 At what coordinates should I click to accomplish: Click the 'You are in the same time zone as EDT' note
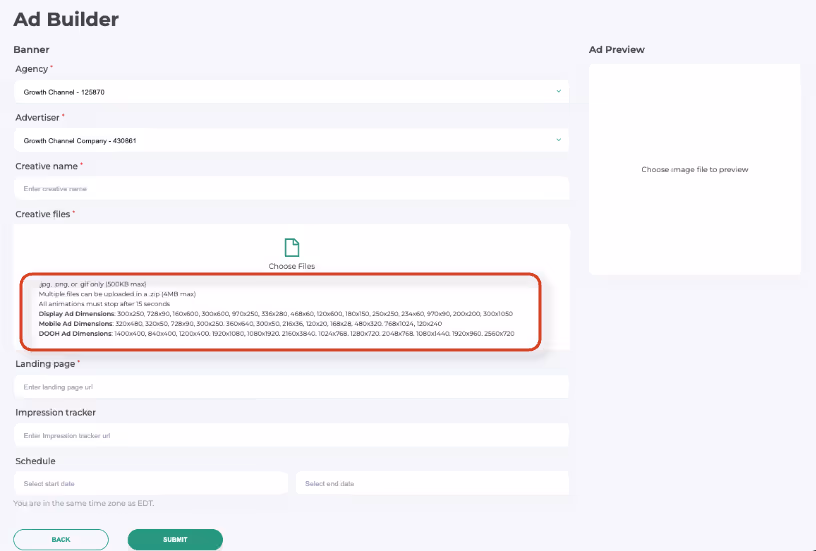pos(83,503)
